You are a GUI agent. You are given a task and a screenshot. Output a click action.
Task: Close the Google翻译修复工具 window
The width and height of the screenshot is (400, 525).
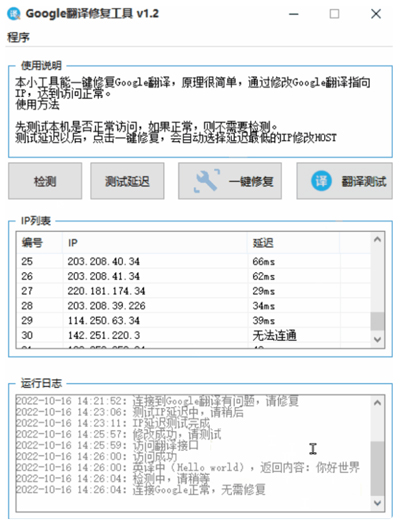(x=376, y=14)
